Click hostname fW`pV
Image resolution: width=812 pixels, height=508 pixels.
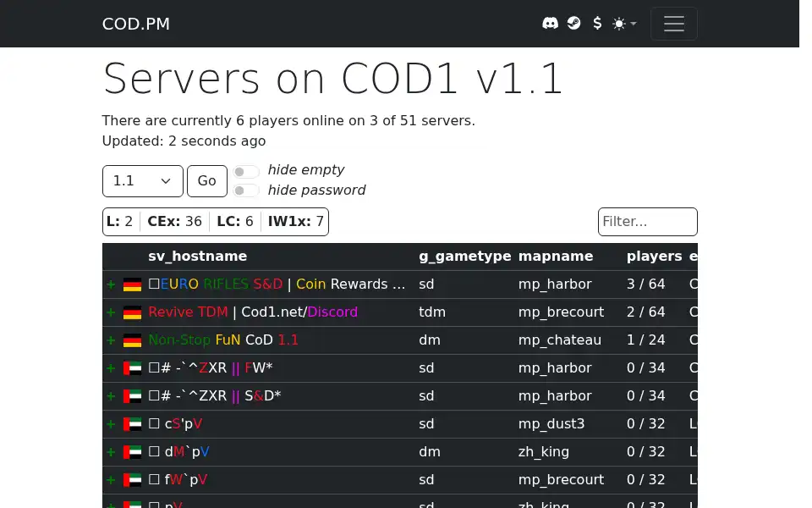pyautogui.click(x=178, y=480)
